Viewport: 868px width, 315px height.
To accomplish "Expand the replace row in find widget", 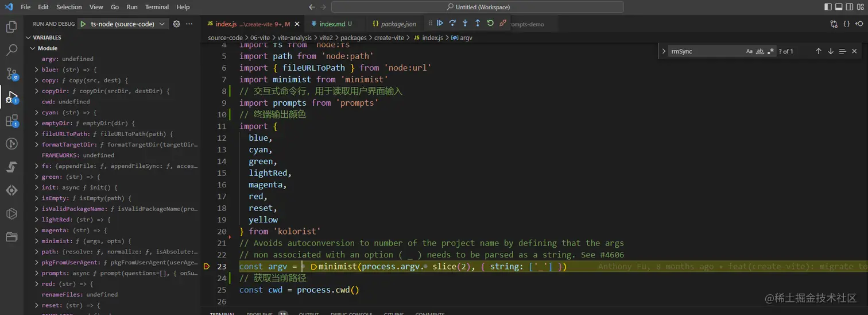I will click(x=664, y=51).
